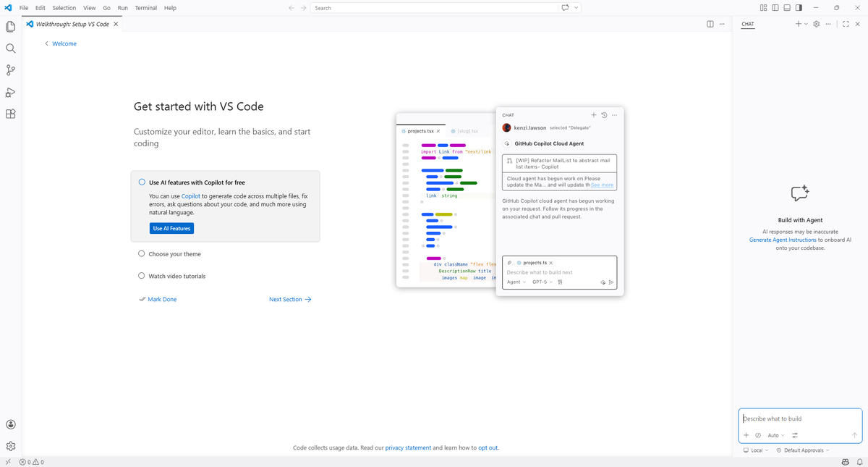Viewport: 868px width, 467px height.
Task: Start a new chat with plus icon
Action: point(799,24)
